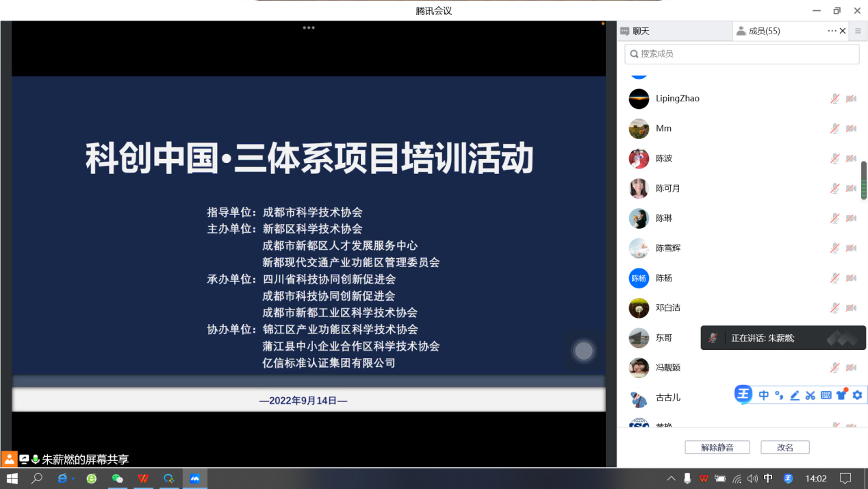Open the hamburger menu at panel top right
Viewport: 868px width, 489px height.
click(857, 31)
